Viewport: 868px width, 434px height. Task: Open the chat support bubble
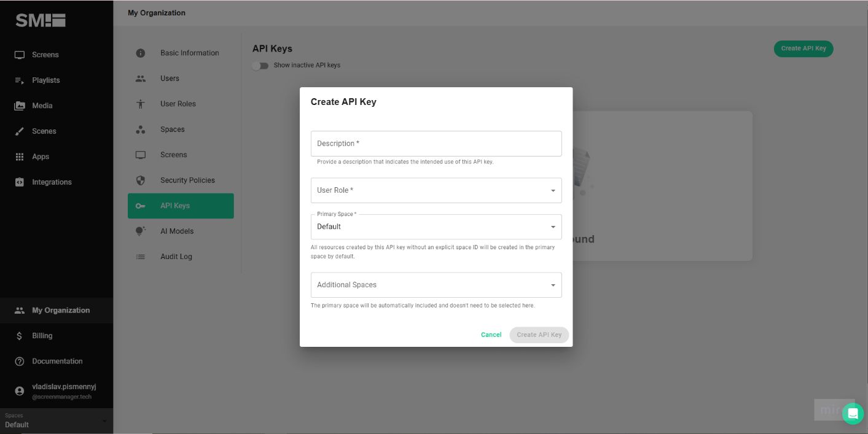point(853,413)
